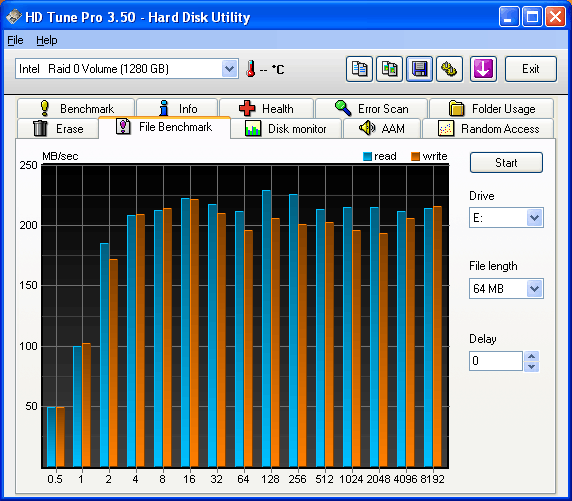This screenshot has width=572, height=501.
Task: Select the AAM speaker tab
Action: [x=382, y=128]
